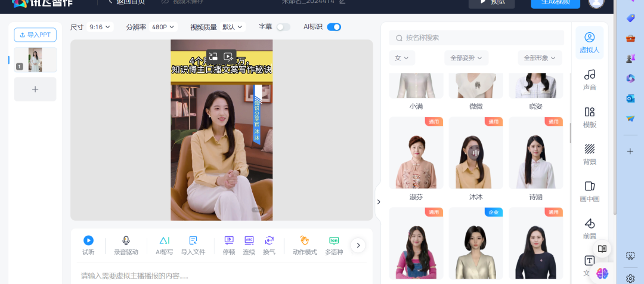
Task: Click the script text input area
Action: [x=222, y=274]
